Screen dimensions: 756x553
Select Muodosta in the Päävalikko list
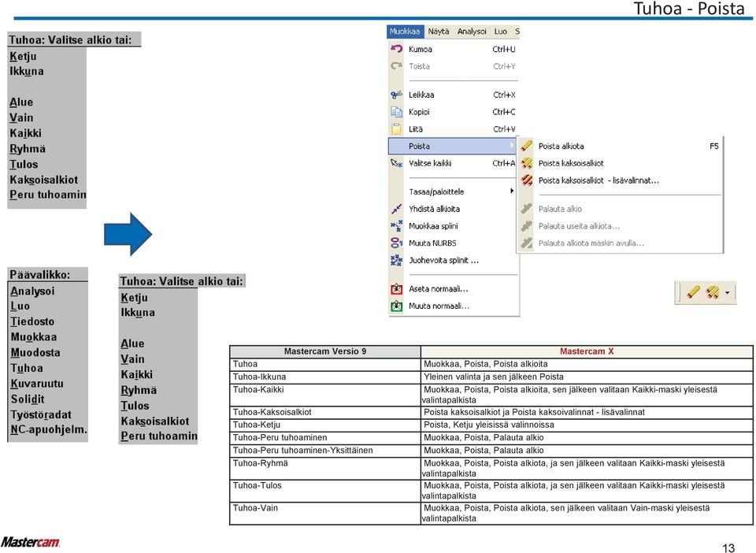pos(35,352)
